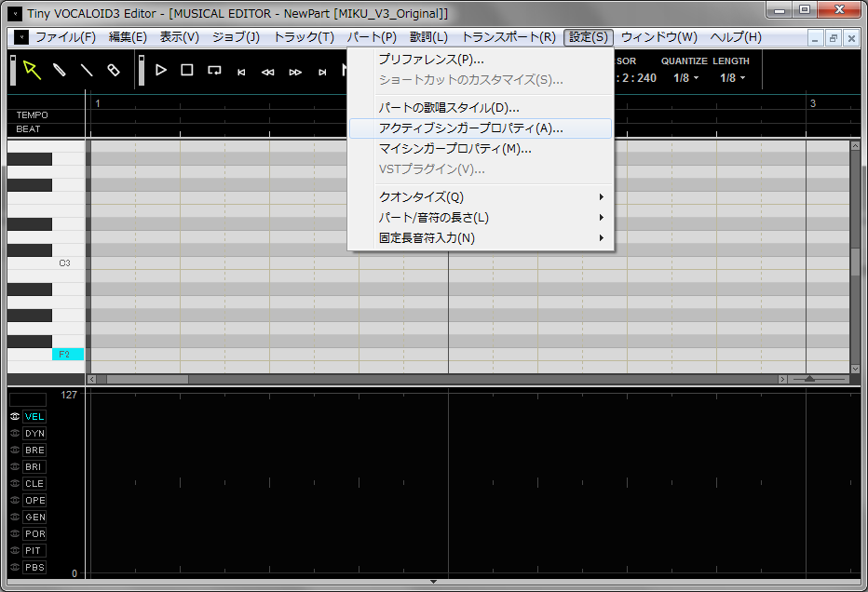Screen dimensions: 868x592
Task: Open the ファイル(F) menu
Action: tap(65, 37)
